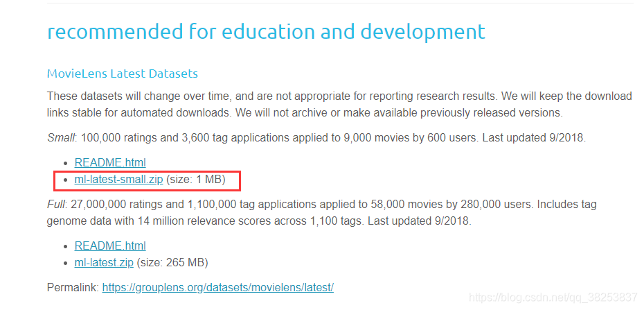
Task: Click the 'MovieLens Latest Datasets' heading
Action: point(123,74)
